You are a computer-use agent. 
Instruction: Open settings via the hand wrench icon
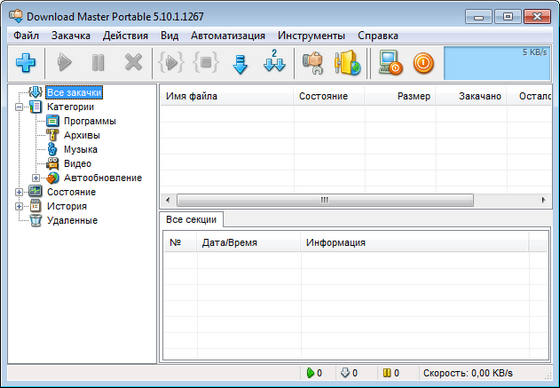coord(313,63)
